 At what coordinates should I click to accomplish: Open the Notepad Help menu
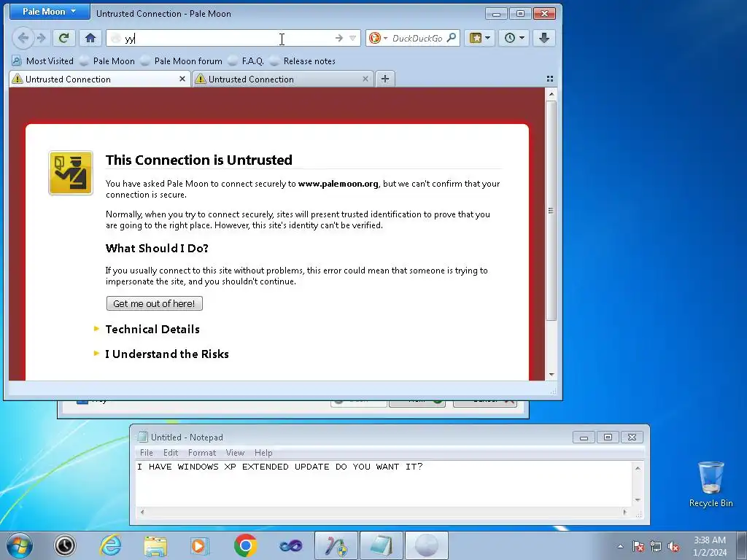tap(263, 453)
